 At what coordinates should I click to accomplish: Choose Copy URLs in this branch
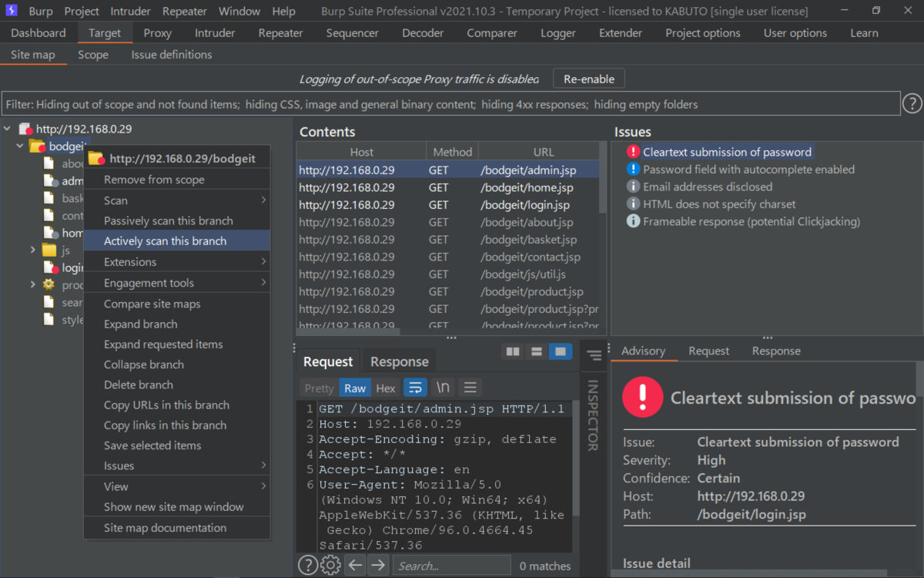click(177, 405)
